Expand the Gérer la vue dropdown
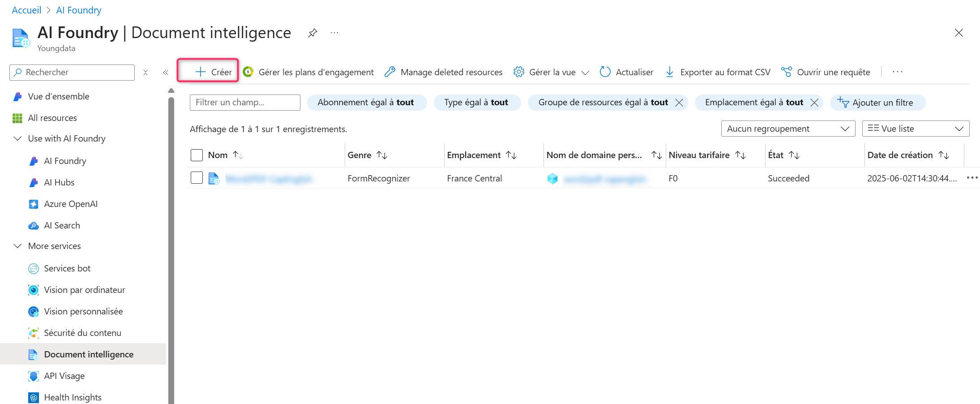The height and width of the screenshot is (404, 980). 551,72
